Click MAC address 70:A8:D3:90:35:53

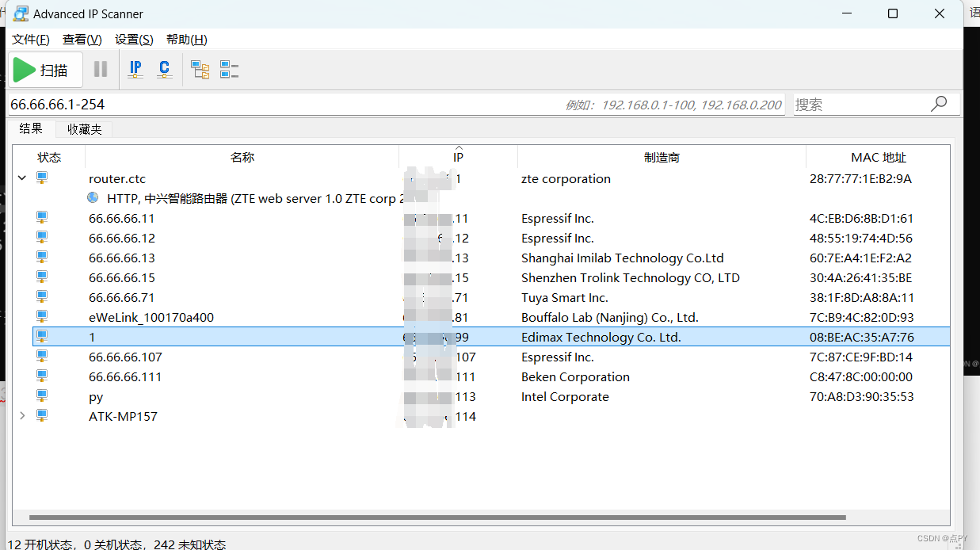[x=861, y=396]
